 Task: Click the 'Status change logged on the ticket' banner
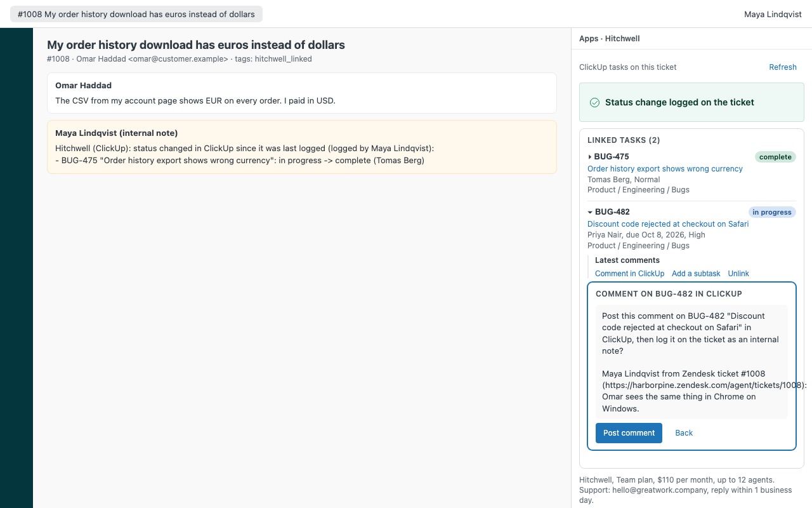691,102
